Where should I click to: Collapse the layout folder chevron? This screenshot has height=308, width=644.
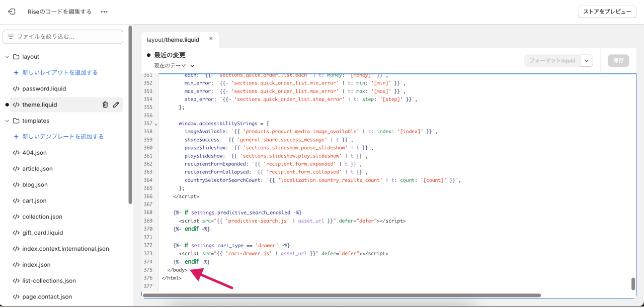click(x=7, y=57)
